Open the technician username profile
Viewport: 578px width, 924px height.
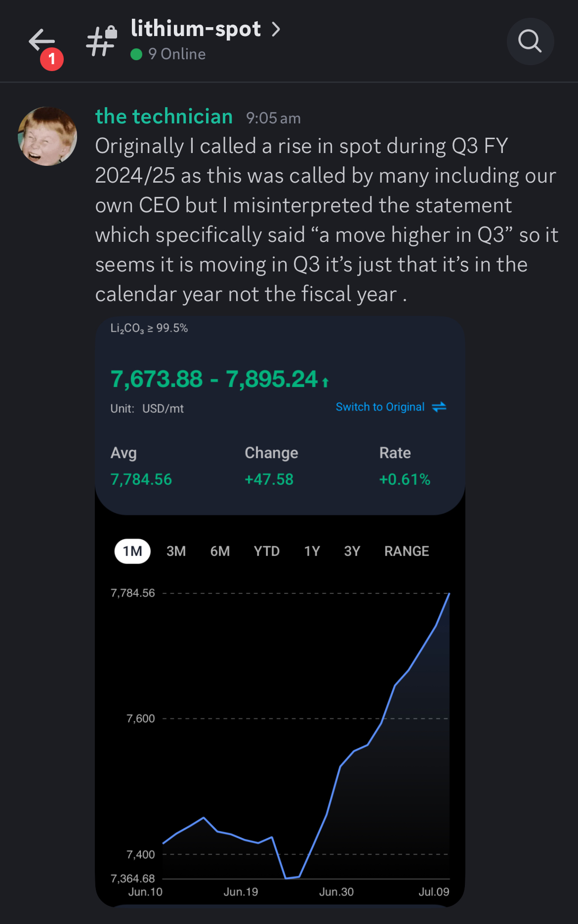point(164,117)
